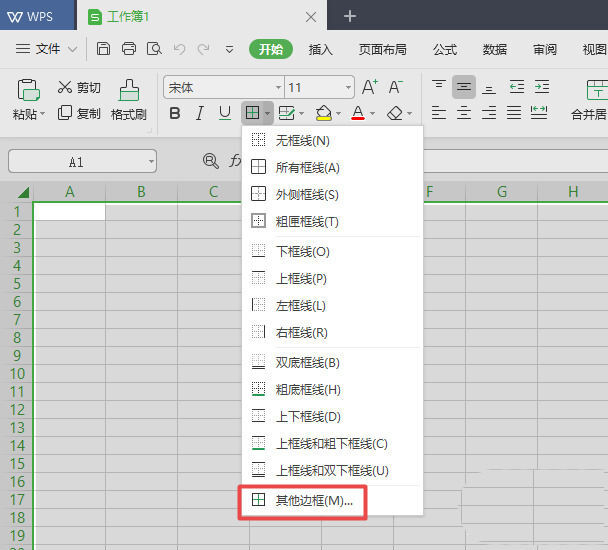
Task: Click the distributed alignment icon
Action: click(539, 113)
